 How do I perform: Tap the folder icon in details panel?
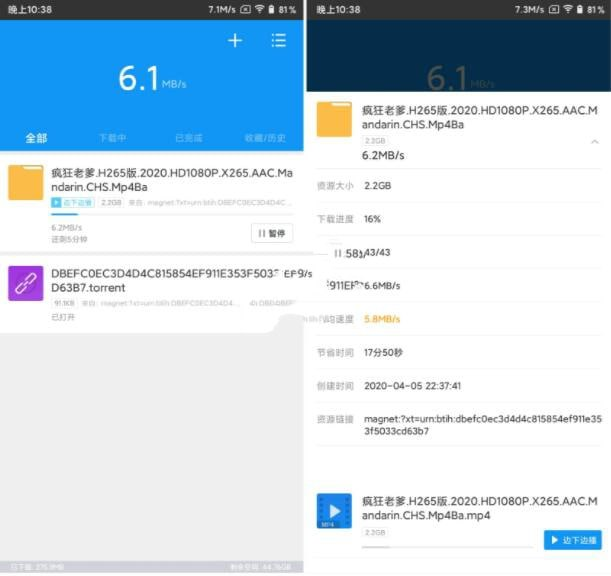click(x=334, y=119)
